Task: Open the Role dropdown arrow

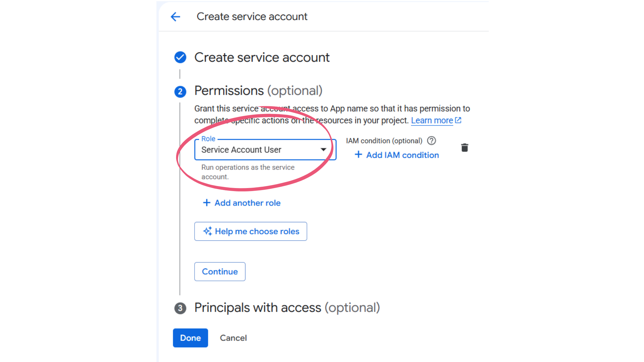Action: click(x=323, y=149)
